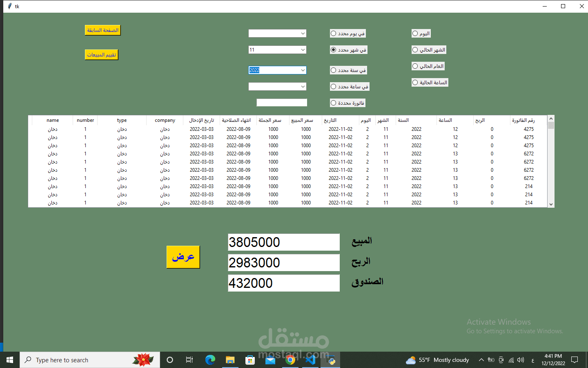Click the yellow عرض button
Viewport: 588px width, 368px height.
[x=183, y=257]
